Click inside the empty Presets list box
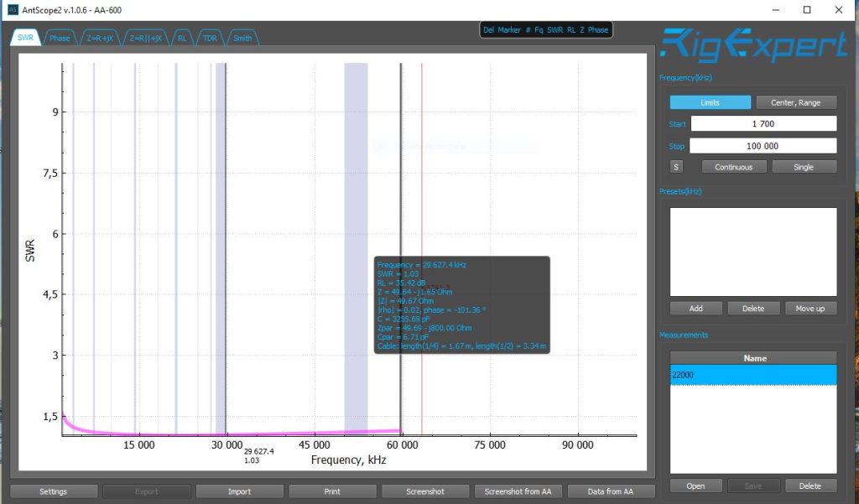The height and width of the screenshot is (504, 859). 753,252
